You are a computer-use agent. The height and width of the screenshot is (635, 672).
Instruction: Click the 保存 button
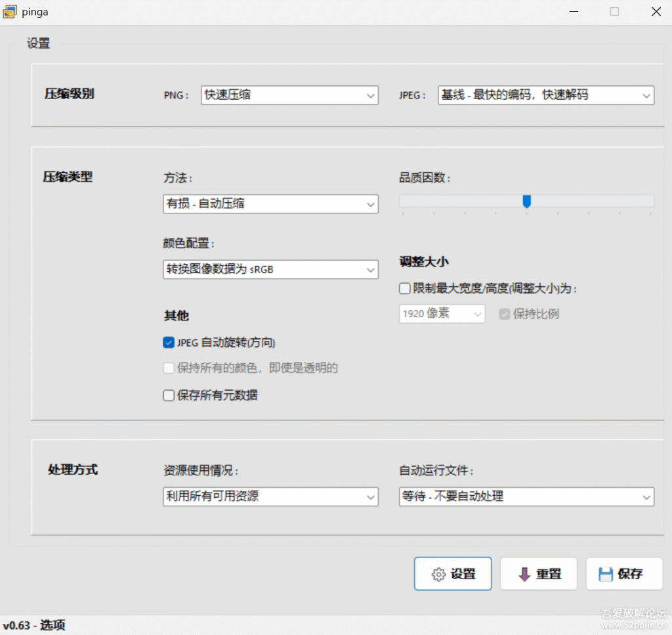[624, 573]
